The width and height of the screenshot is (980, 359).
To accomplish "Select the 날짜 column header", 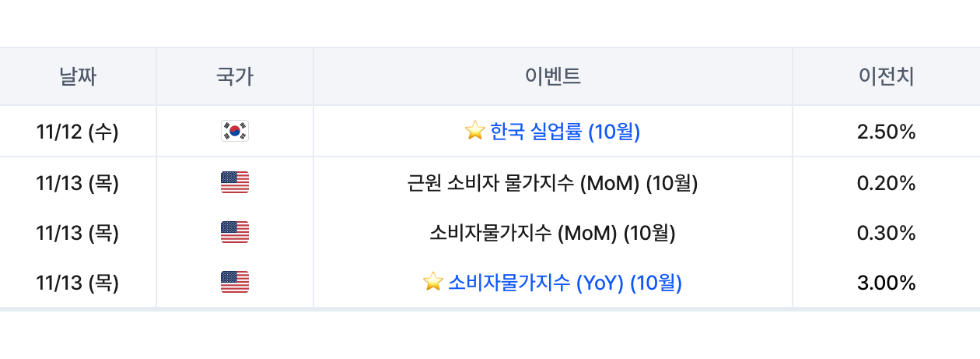I will pos(78,76).
